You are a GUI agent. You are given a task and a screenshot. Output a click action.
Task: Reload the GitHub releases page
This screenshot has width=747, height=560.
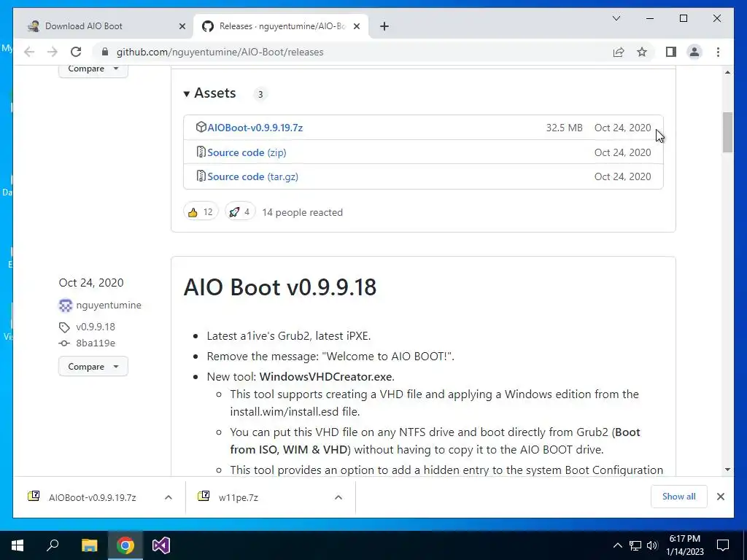pos(76,52)
